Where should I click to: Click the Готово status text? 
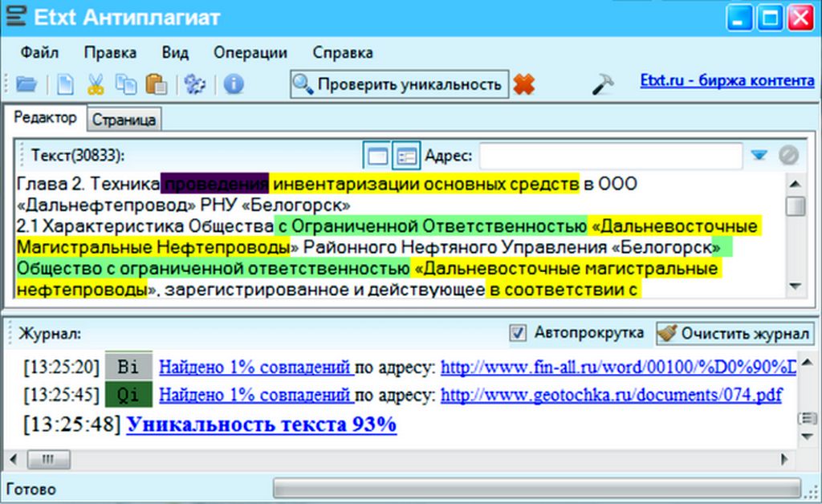(31, 489)
